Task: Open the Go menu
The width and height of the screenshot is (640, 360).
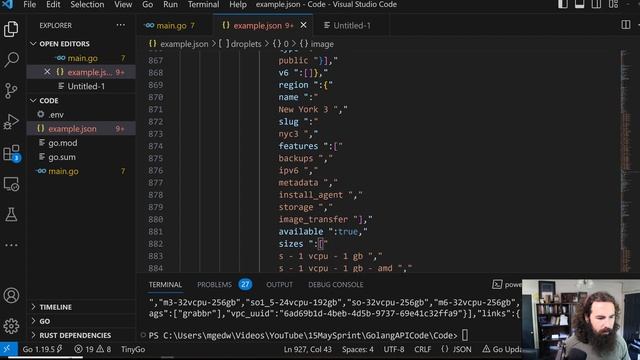Action: point(148,4)
